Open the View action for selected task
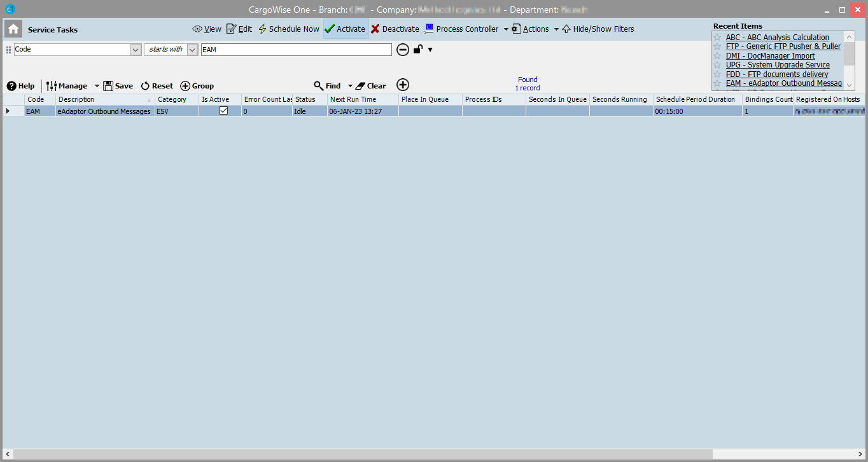This screenshot has height=462, width=868. coord(206,29)
